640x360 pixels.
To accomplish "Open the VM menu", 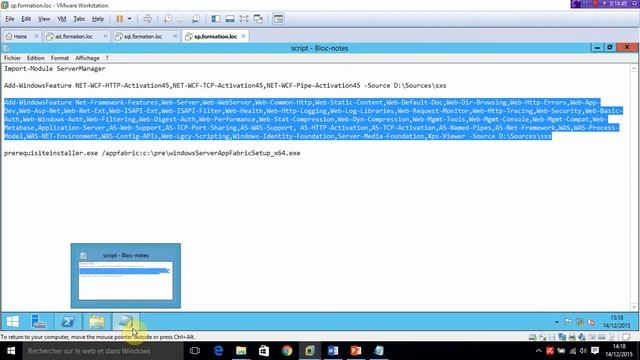I will tap(62, 19).
